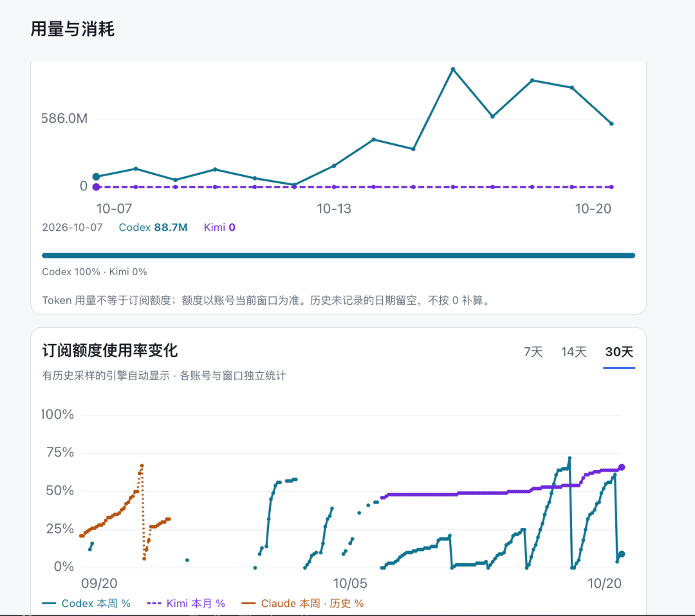Toggle Codex 本周 % legend series
This screenshot has height=616, width=695.
point(86,604)
